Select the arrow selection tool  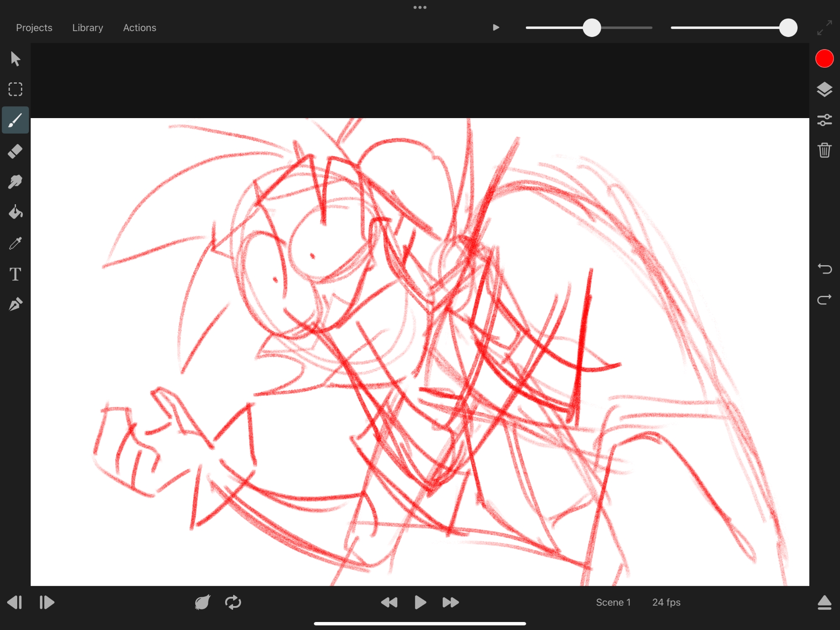[16, 59]
